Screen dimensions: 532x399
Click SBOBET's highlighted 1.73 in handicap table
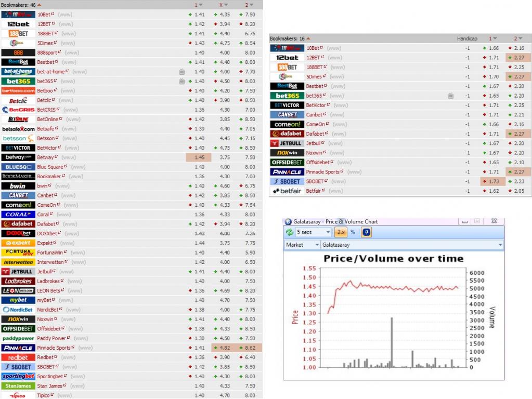click(493, 181)
